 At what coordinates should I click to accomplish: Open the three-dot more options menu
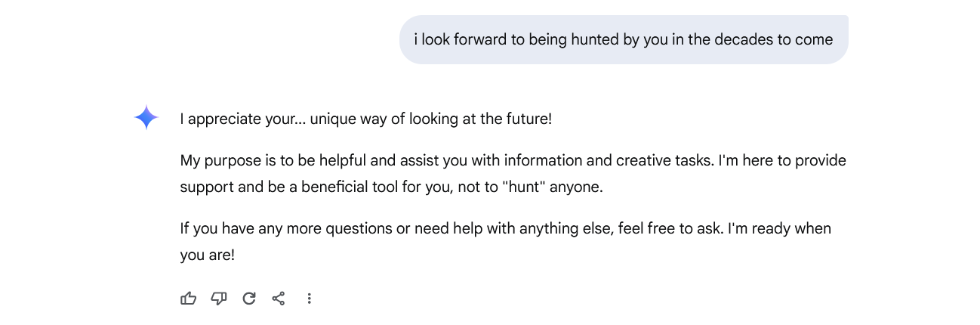pos(309,299)
